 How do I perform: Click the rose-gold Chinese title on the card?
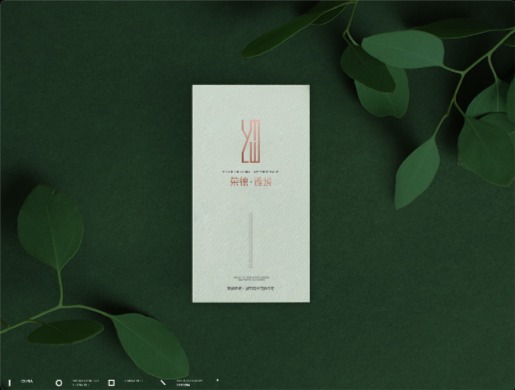tap(251, 182)
